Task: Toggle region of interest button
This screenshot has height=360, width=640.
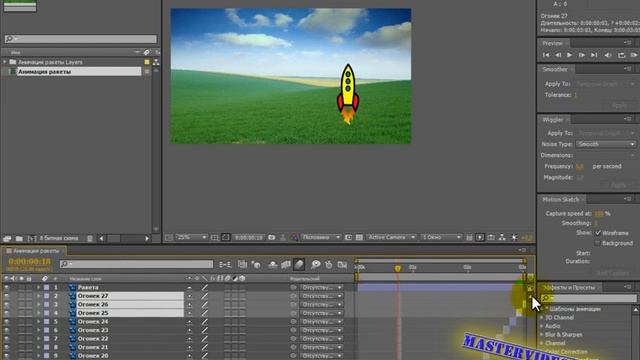Action: pyautogui.click(x=348, y=237)
